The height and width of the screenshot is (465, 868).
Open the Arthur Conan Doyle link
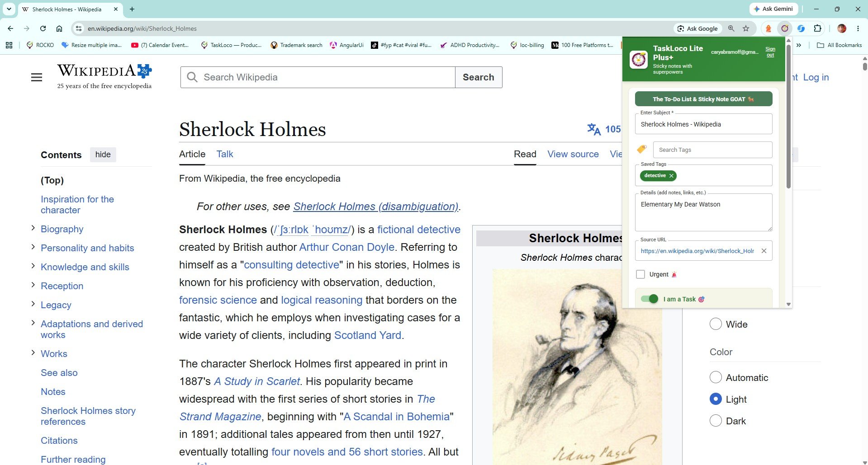pyautogui.click(x=347, y=247)
